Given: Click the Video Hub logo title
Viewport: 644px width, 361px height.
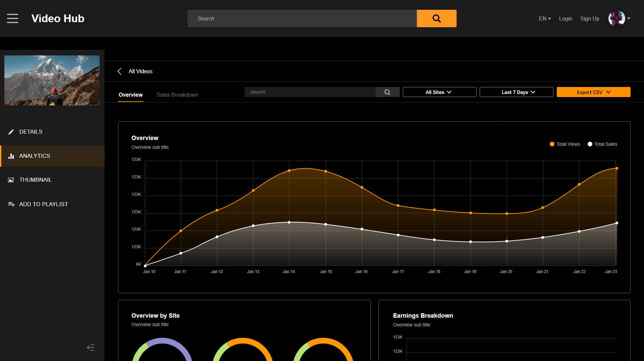Looking at the screenshot, I should pyautogui.click(x=58, y=18).
